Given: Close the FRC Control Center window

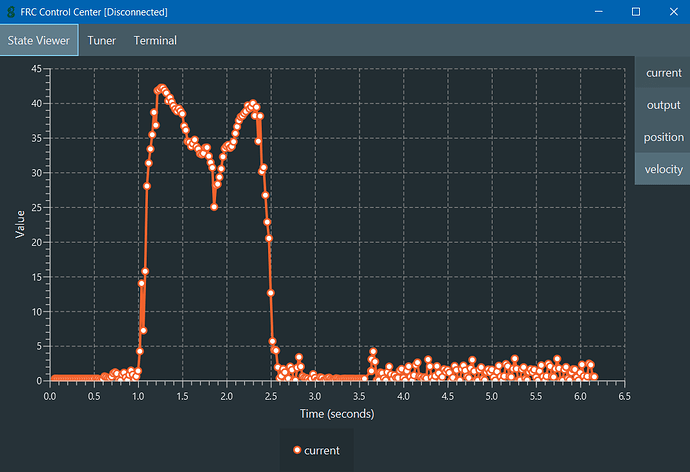Looking at the screenshot, I should coord(671,11).
